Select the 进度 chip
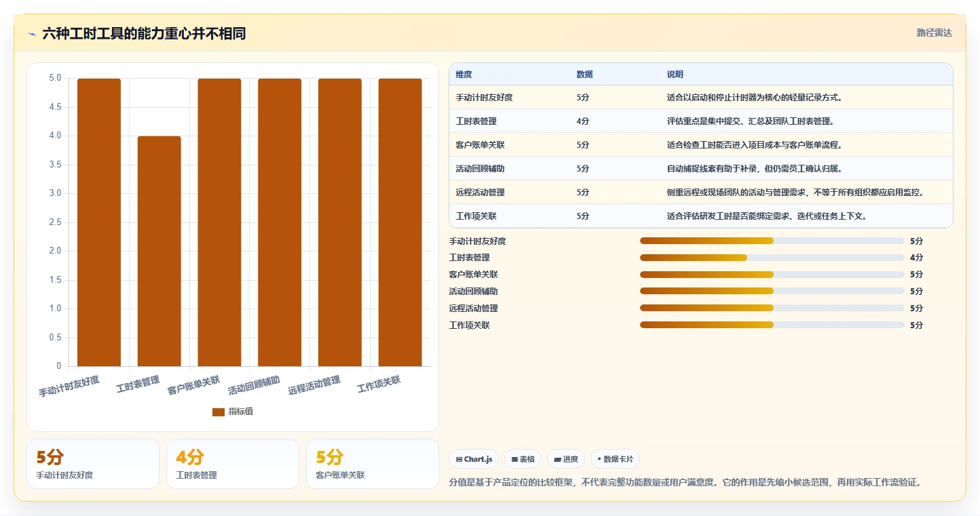 [x=565, y=459]
